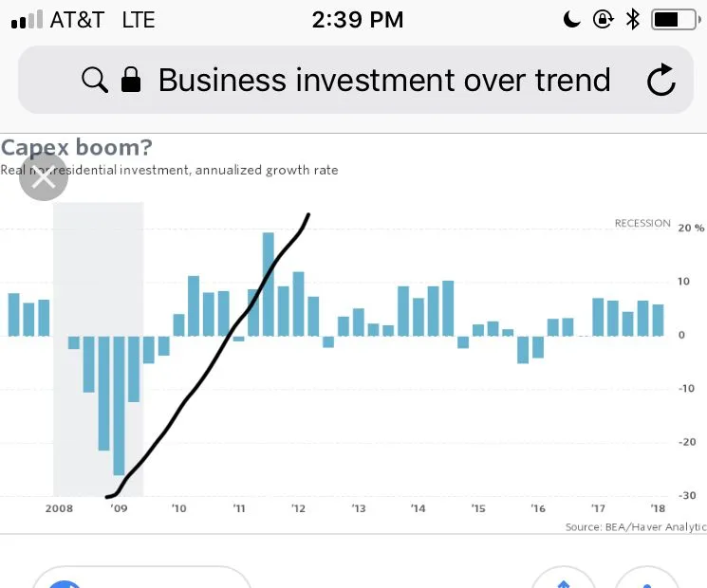Screen dimensions: 707x588
Task: Tap the Do Not Disturb moon icon
Action: pos(572,19)
